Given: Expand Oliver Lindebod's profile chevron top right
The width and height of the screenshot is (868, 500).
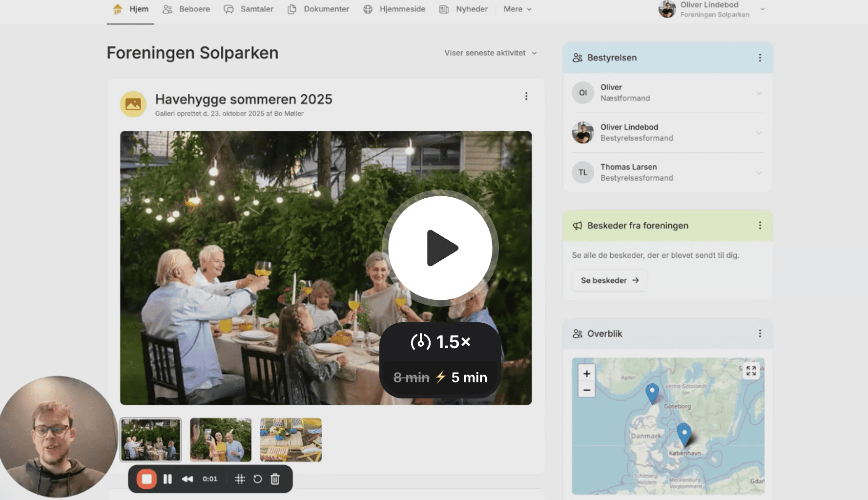Looking at the screenshot, I should click(762, 9).
